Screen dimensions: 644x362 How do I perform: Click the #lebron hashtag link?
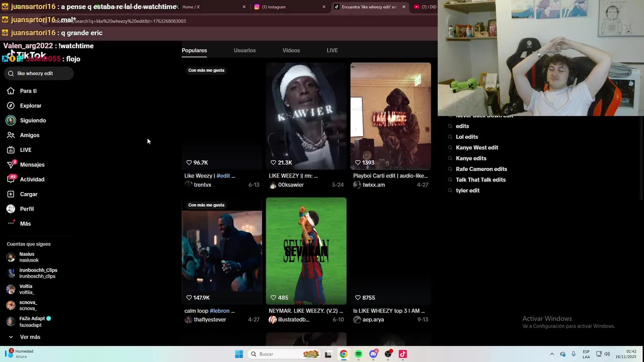(219, 311)
